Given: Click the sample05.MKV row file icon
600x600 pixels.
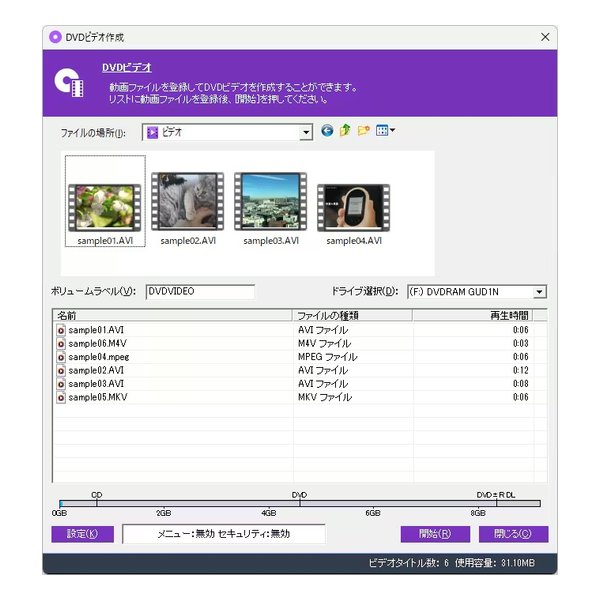Looking at the screenshot, I should (x=61, y=398).
